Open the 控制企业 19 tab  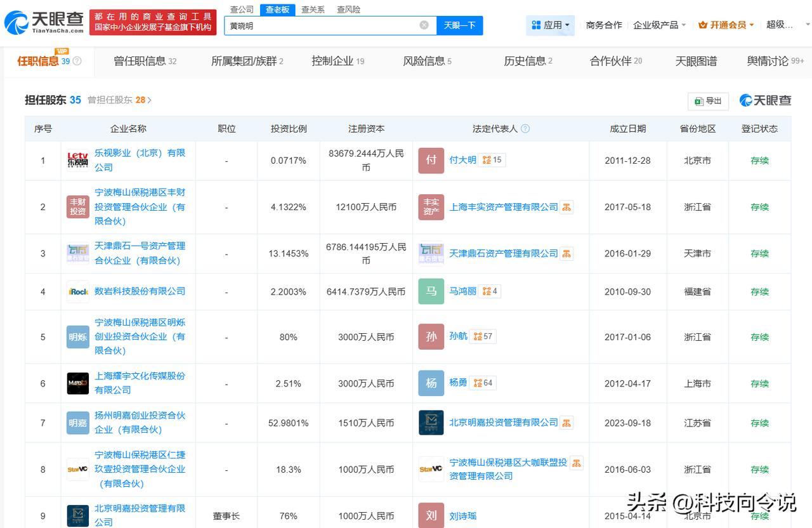(338, 61)
